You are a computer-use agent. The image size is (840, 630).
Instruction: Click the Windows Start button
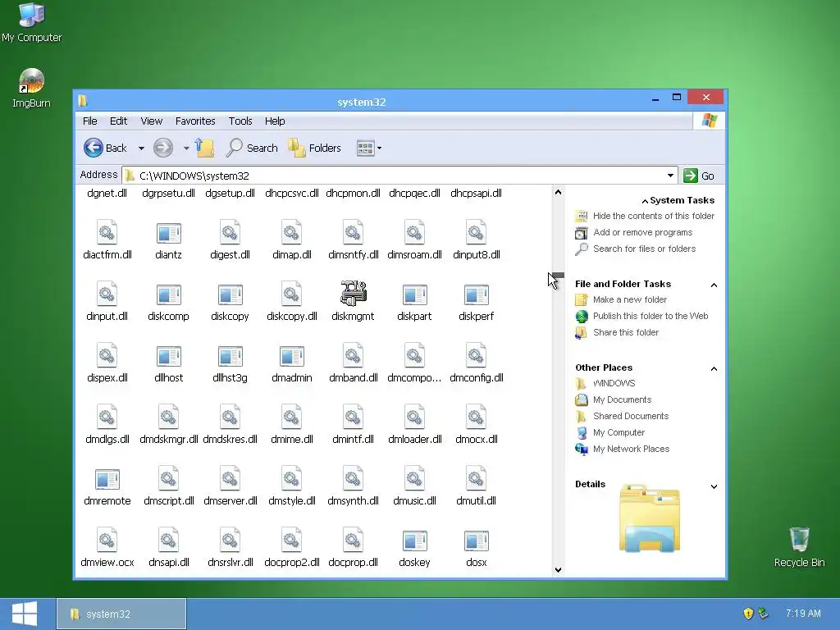tap(24, 614)
